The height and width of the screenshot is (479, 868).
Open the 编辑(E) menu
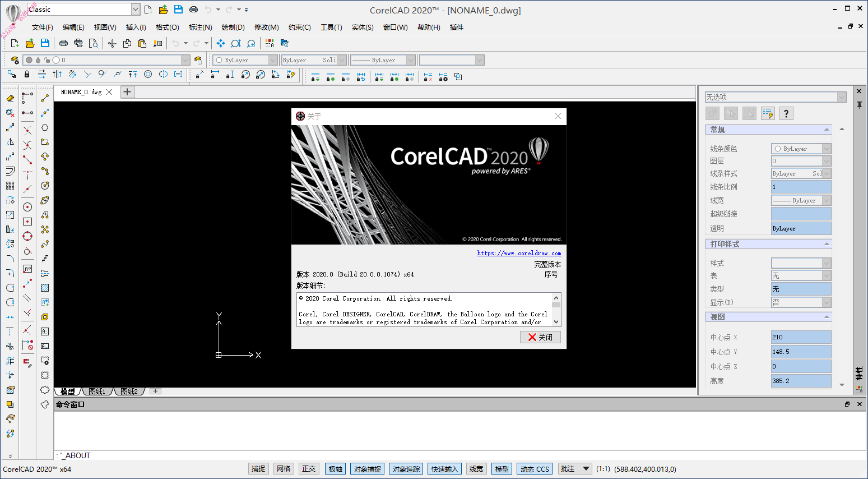73,27
